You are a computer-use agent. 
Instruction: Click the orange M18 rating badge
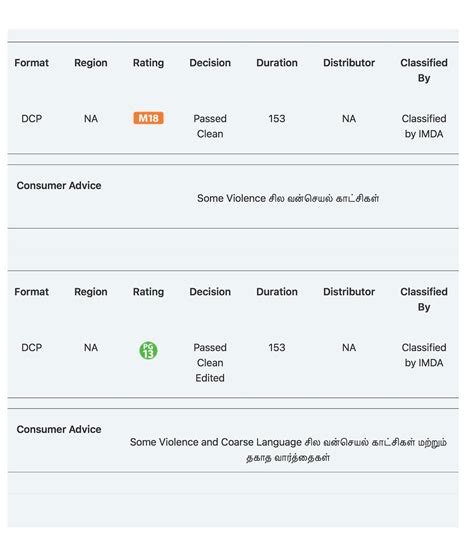click(x=148, y=118)
